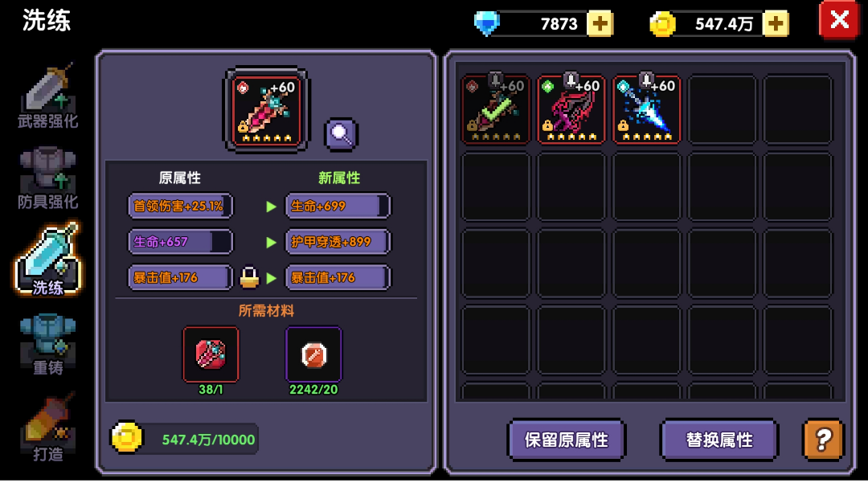Tap the orange stone material 2242/20
Viewport: 868px width, 487px height.
[313, 354]
